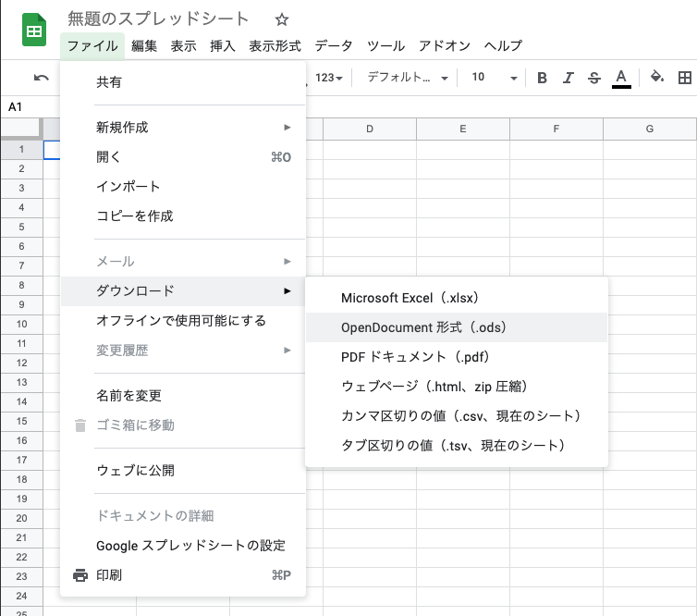
Task: Select row 12 header
Action: click(21, 363)
